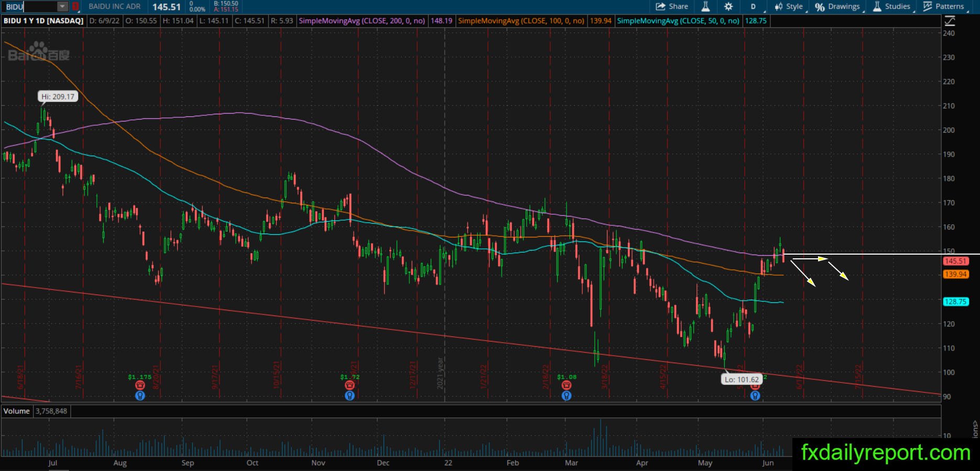Click the 139.94 value in the study header
980x471 pixels.
(601, 21)
